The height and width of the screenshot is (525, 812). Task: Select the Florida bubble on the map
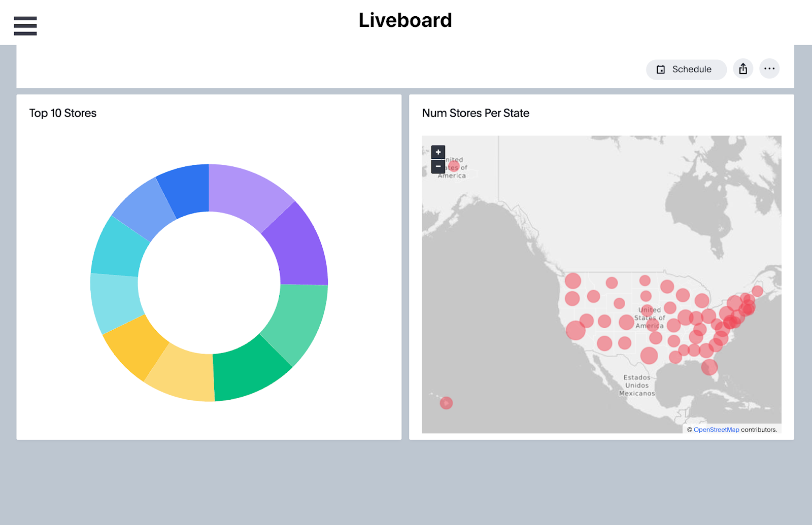click(709, 367)
